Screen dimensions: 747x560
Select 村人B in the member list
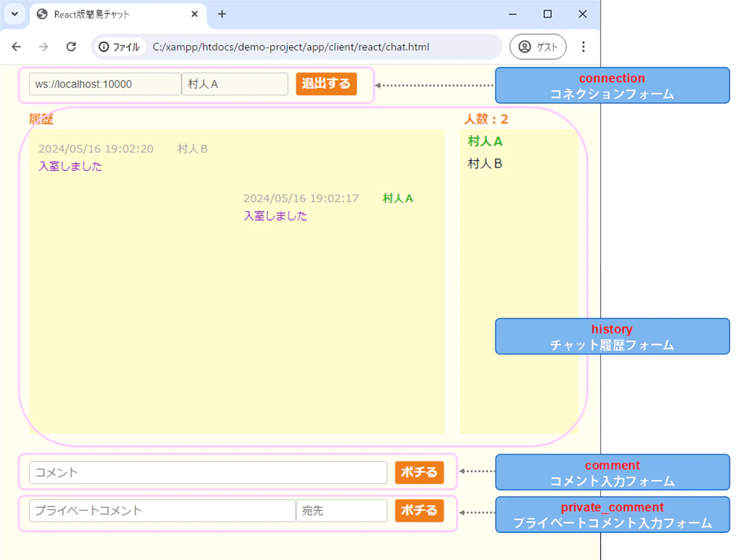[x=485, y=164]
